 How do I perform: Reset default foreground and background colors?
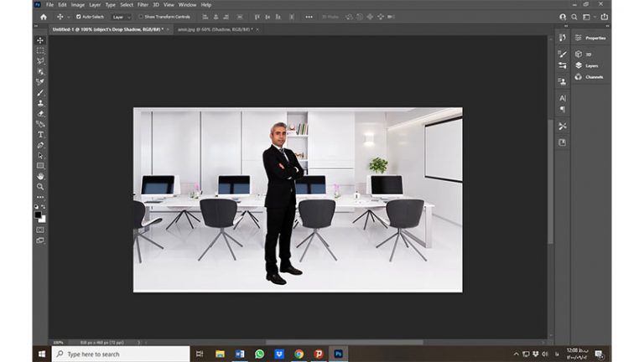pos(36,206)
